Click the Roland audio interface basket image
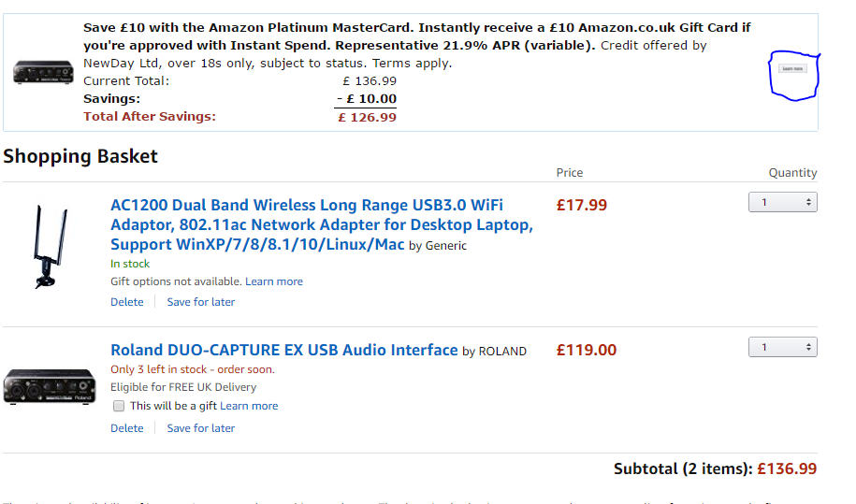This screenshot has width=856, height=504. pyautogui.click(x=50, y=386)
